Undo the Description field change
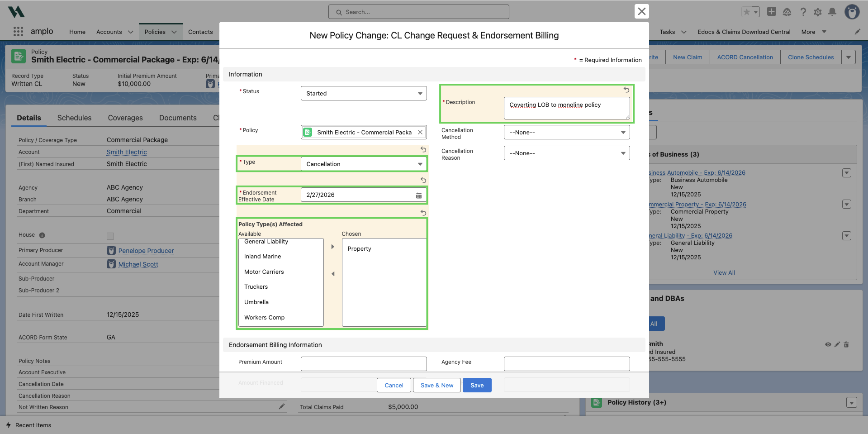 tap(626, 90)
